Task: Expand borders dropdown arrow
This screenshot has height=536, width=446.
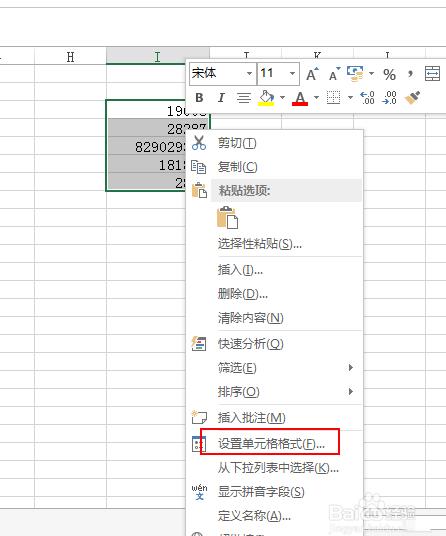Action: pyautogui.click(x=350, y=98)
